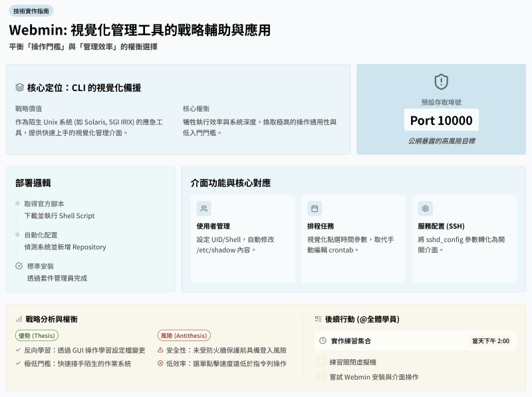The width and height of the screenshot is (532, 397).
Task: Click the subtitle 平衡「操作門檻」與「管理效率」的權衡選擇
Action: 83,47
